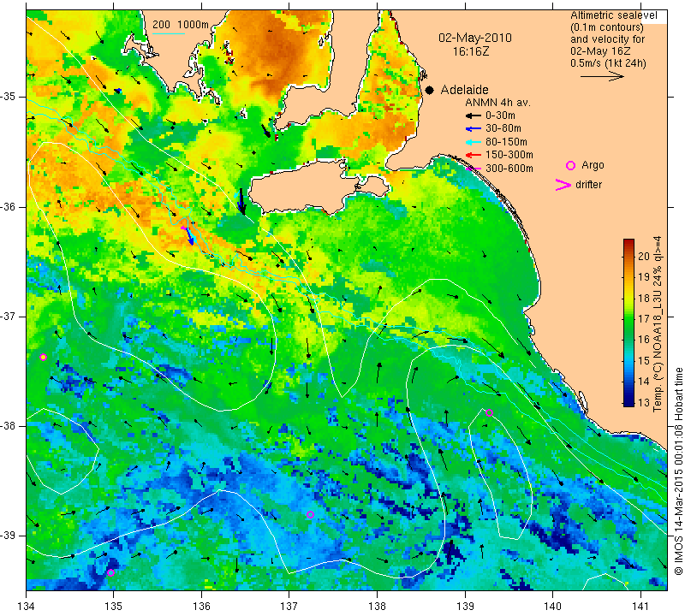This screenshot has height=616, width=685.
Task: Select the red 150-300m legend arrow
Action: point(474,155)
